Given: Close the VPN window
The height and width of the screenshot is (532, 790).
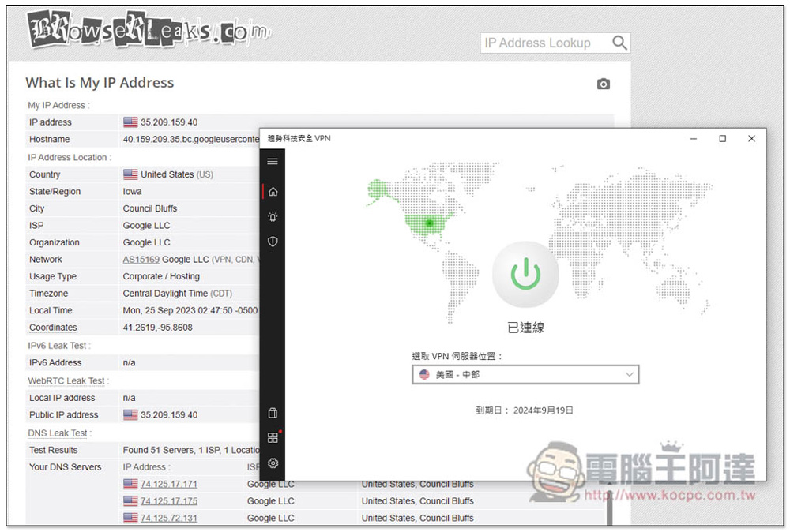Looking at the screenshot, I should (x=752, y=138).
